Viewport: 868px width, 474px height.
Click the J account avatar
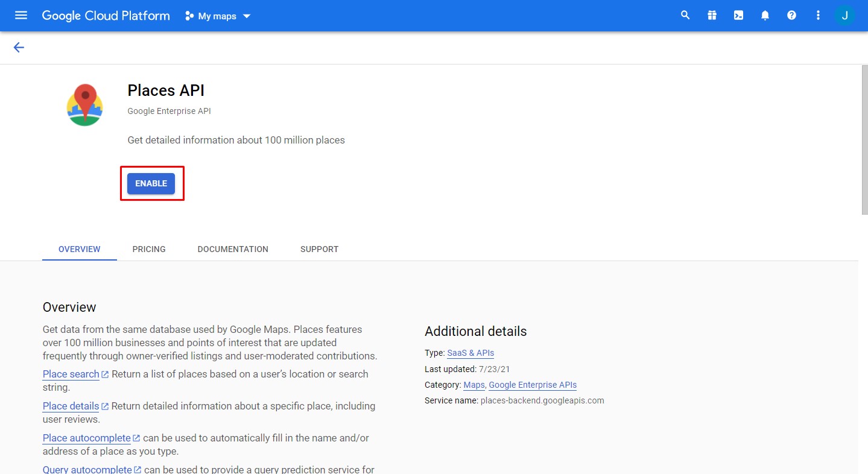coord(844,16)
